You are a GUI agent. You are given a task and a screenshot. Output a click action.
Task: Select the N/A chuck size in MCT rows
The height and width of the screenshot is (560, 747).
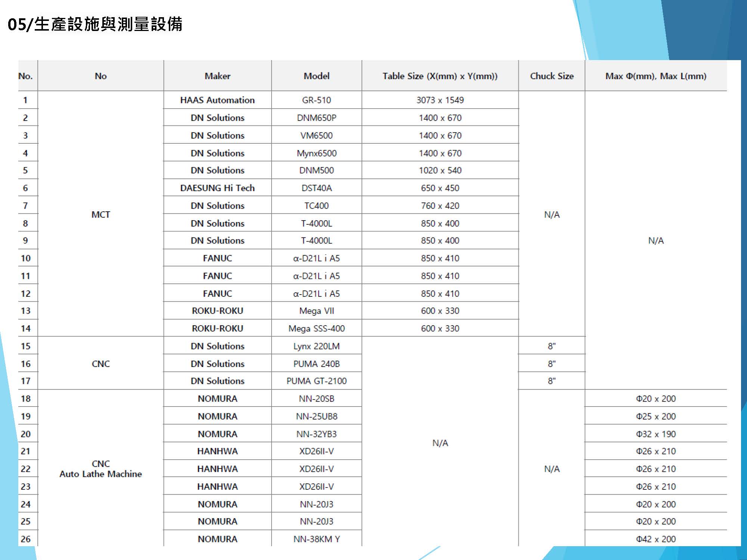(x=552, y=215)
